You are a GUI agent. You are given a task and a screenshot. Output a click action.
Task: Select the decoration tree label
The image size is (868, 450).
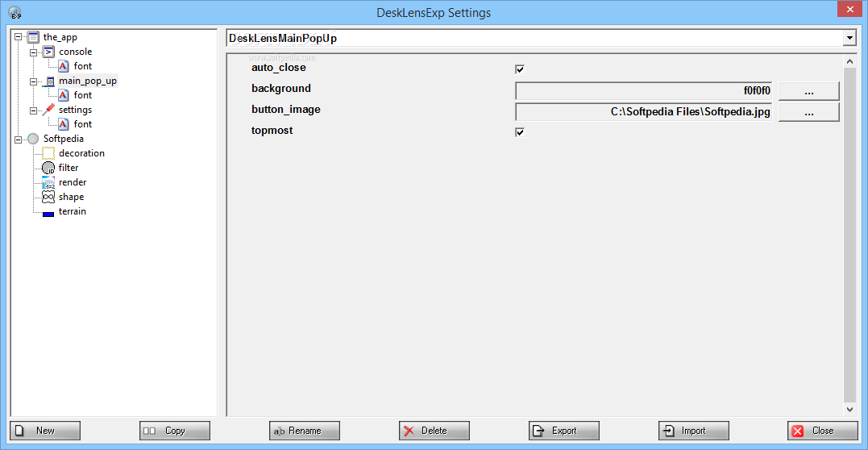pyautogui.click(x=81, y=153)
